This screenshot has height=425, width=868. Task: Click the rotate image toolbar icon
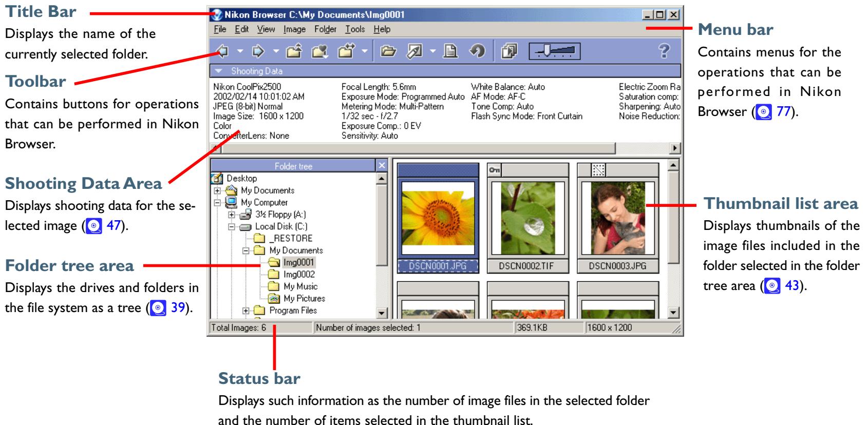click(478, 51)
